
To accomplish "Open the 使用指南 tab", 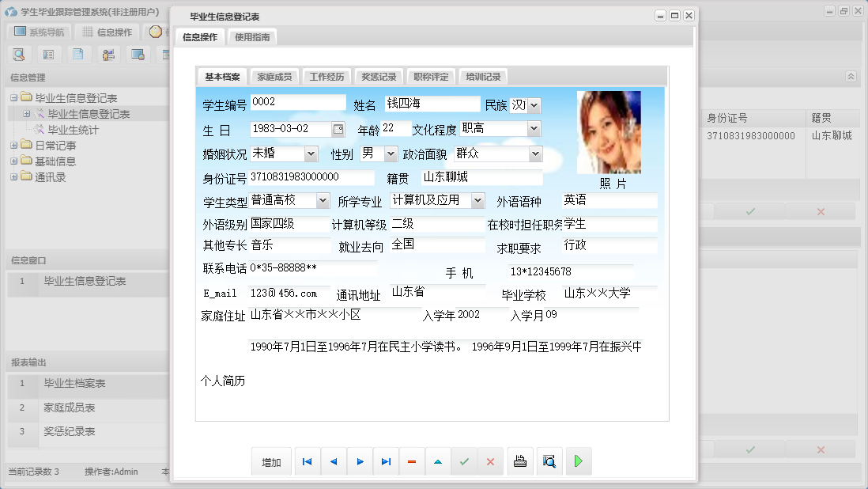I will tap(251, 36).
